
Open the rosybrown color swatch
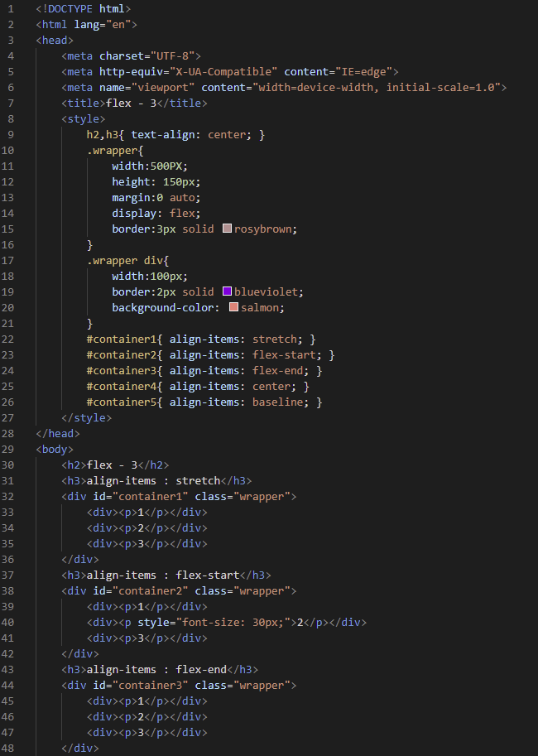click(227, 228)
